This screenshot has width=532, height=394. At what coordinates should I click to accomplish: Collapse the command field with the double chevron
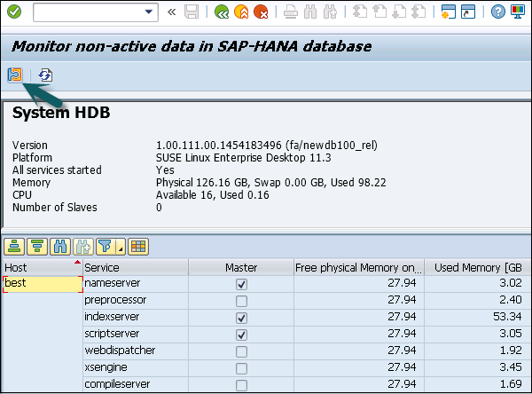click(x=169, y=12)
